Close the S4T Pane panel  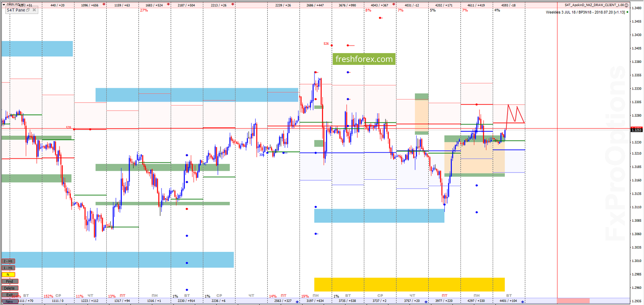[x=34, y=10]
